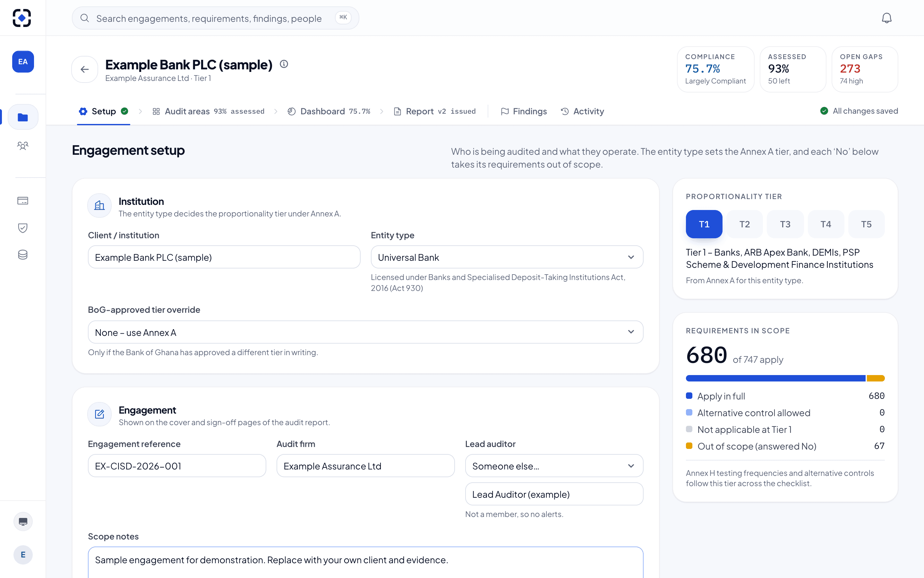Click the Lead Auditor (example) name field

(554, 494)
